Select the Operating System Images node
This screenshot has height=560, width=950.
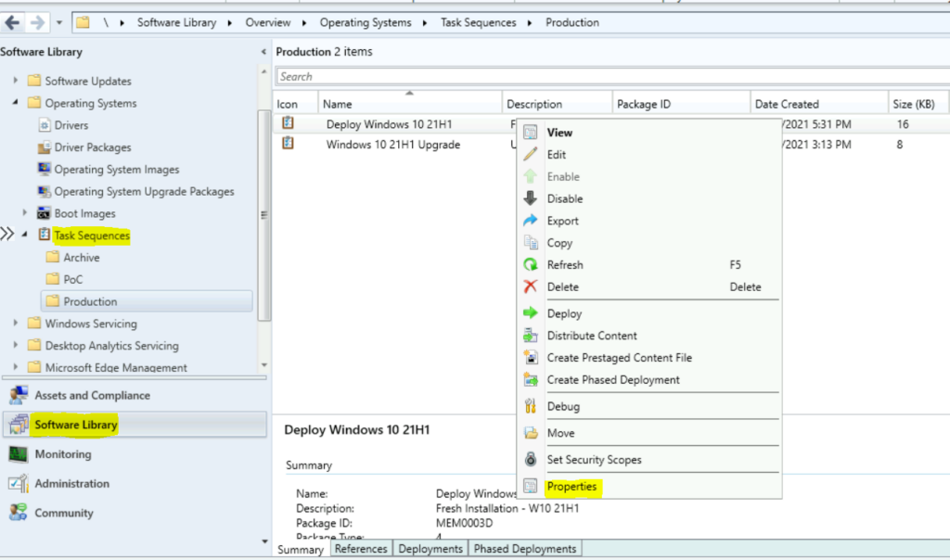click(116, 169)
